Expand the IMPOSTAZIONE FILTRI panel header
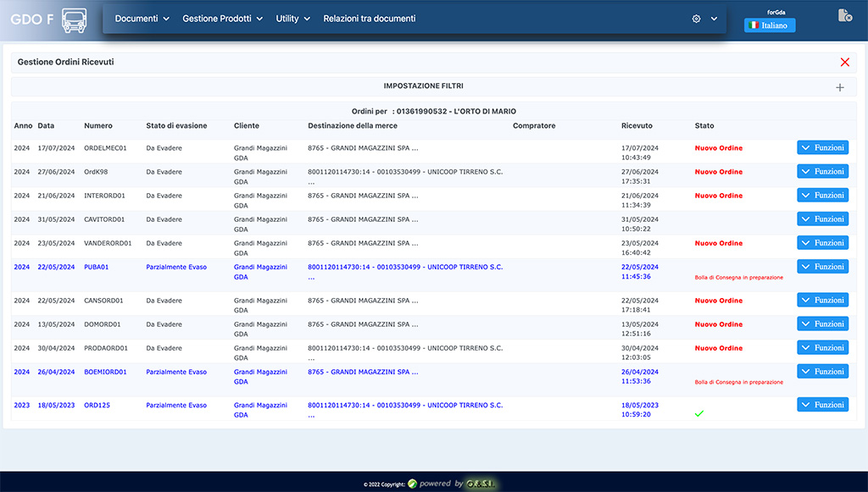This screenshot has height=492, width=868. (x=423, y=86)
